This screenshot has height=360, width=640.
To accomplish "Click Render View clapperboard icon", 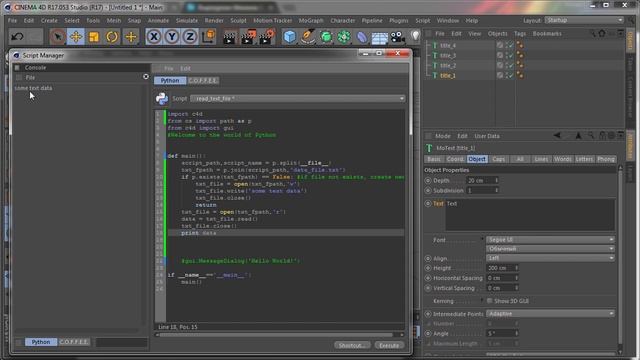I will point(230,37).
